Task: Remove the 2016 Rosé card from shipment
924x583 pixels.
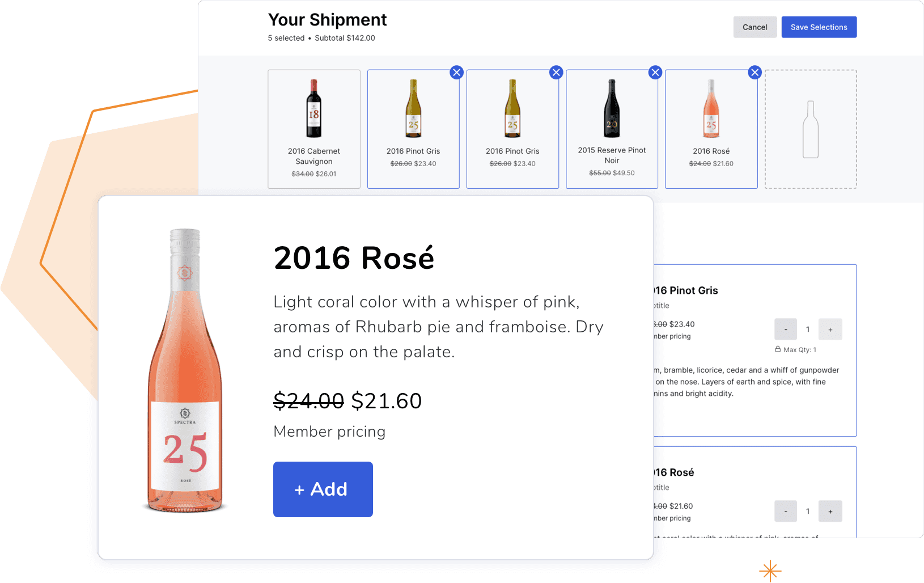Action: coord(755,73)
